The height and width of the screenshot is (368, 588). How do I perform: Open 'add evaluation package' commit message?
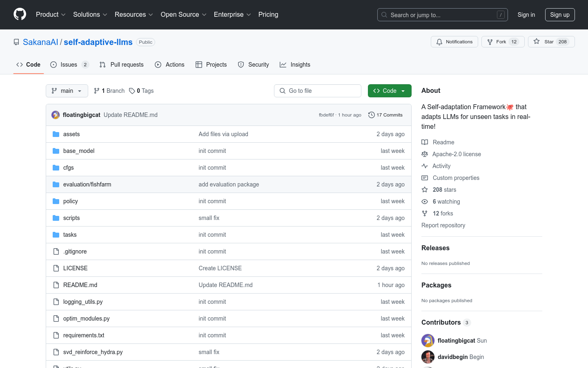(229, 184)
